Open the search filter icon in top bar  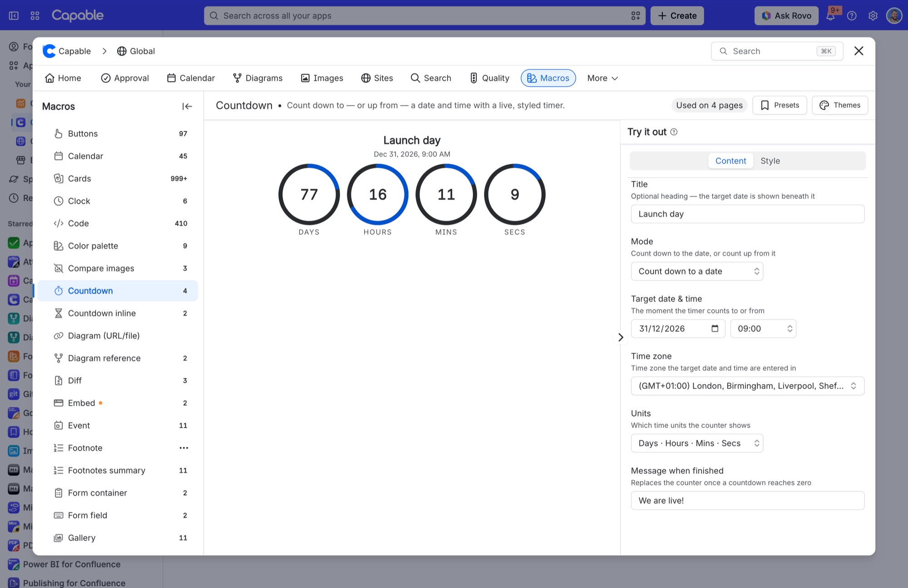pos(636,16)
